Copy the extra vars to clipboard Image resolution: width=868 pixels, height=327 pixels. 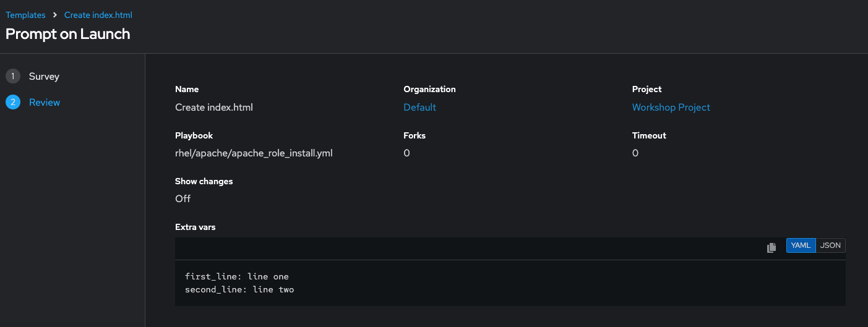point(771,247)
